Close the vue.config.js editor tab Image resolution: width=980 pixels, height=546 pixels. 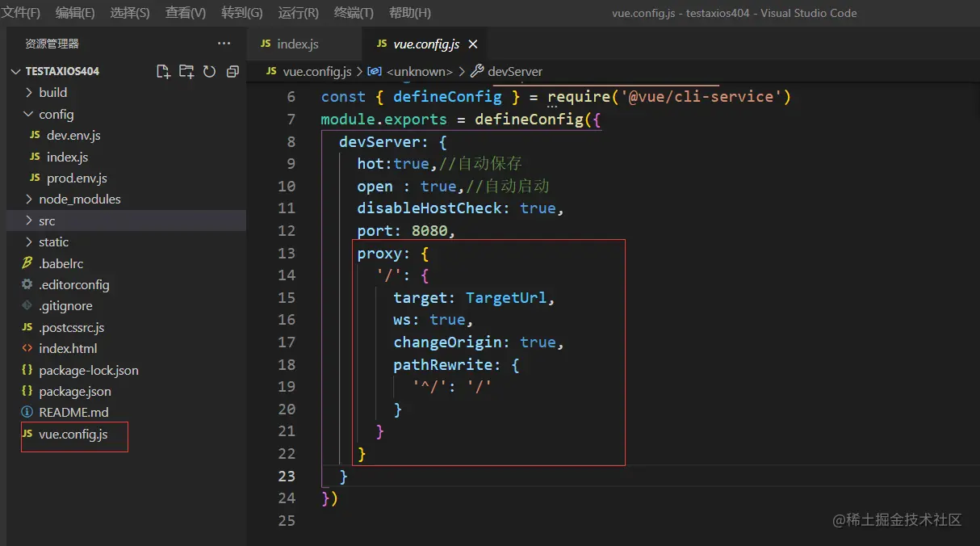473,44
